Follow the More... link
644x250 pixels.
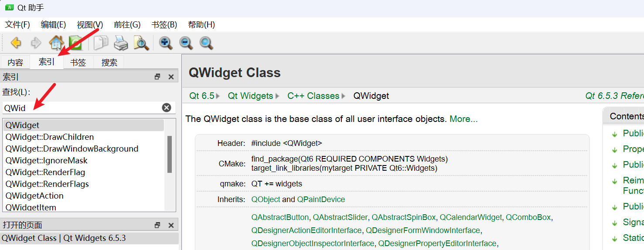click(x=463, y=119)
